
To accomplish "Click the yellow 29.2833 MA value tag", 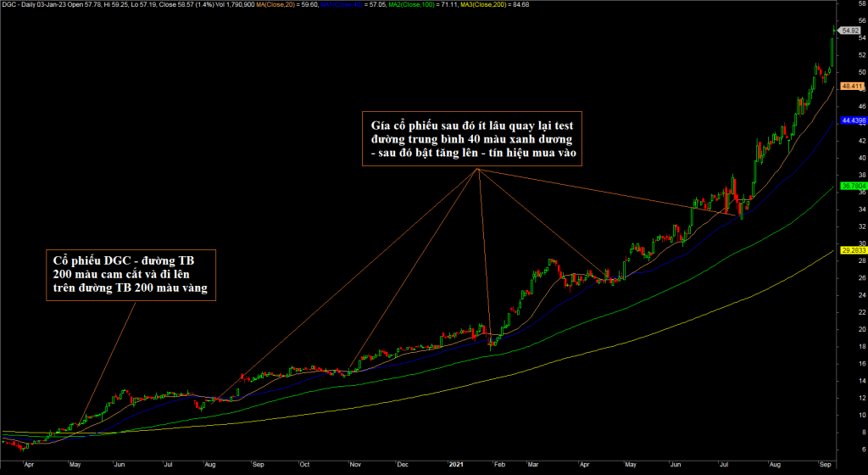I will pos(854,250).
